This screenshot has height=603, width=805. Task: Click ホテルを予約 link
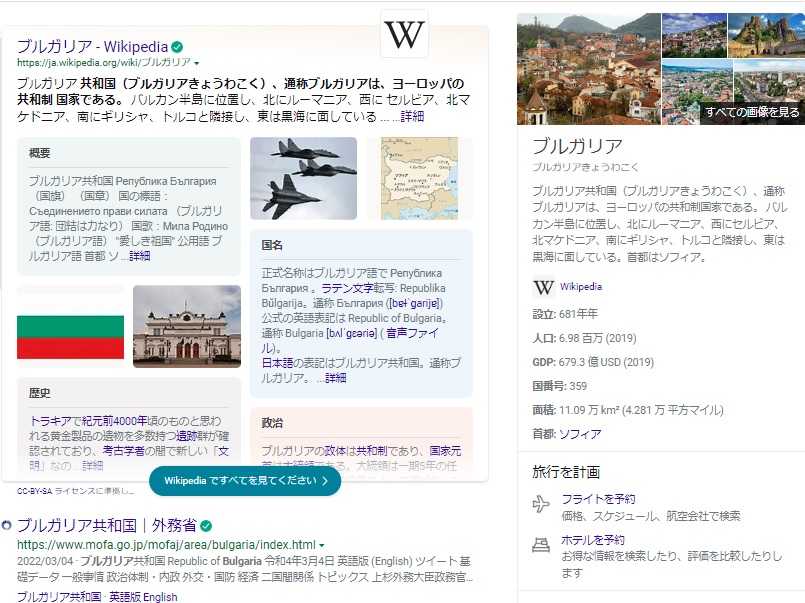[x=592, y=540]
